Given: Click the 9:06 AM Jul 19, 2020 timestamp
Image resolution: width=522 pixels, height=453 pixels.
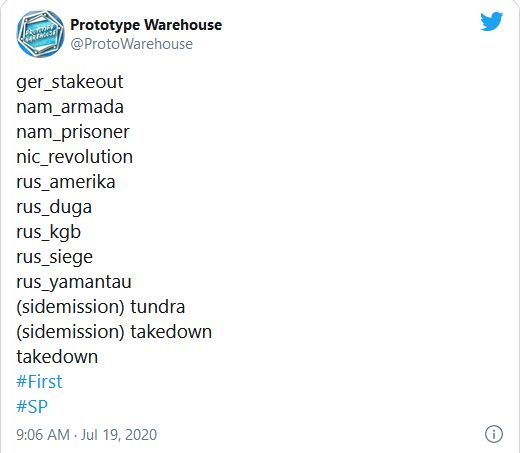Looking at the screenshot, I should (86, 435).
